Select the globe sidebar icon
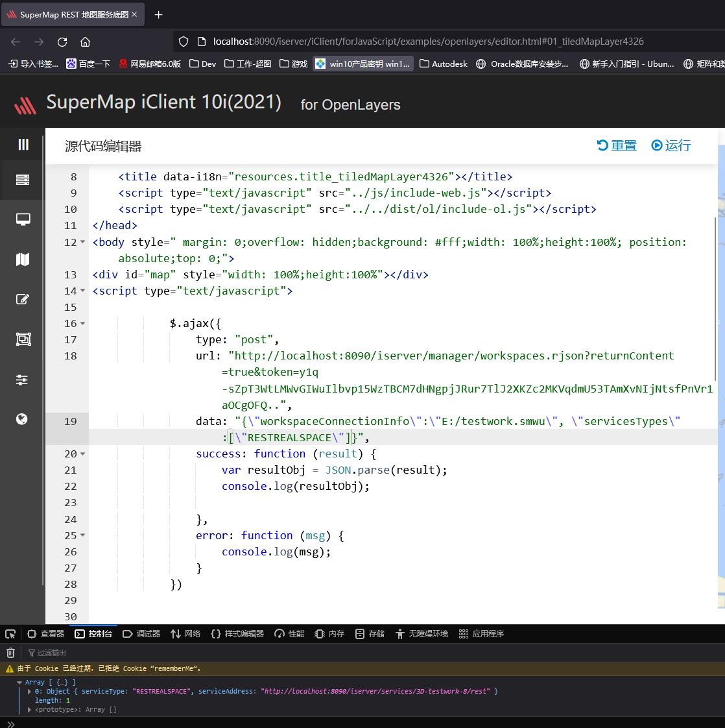 pos(22,419)
